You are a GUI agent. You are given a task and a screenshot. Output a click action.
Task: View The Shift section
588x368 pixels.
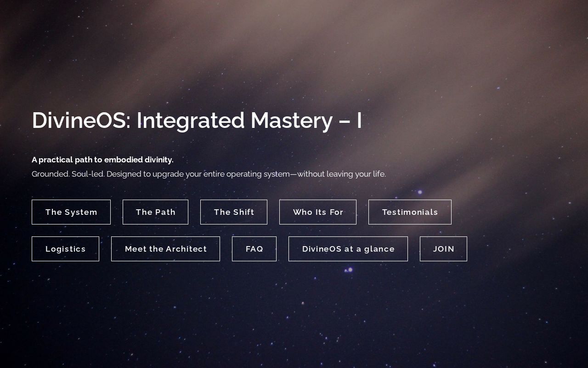tap(234, 212)
